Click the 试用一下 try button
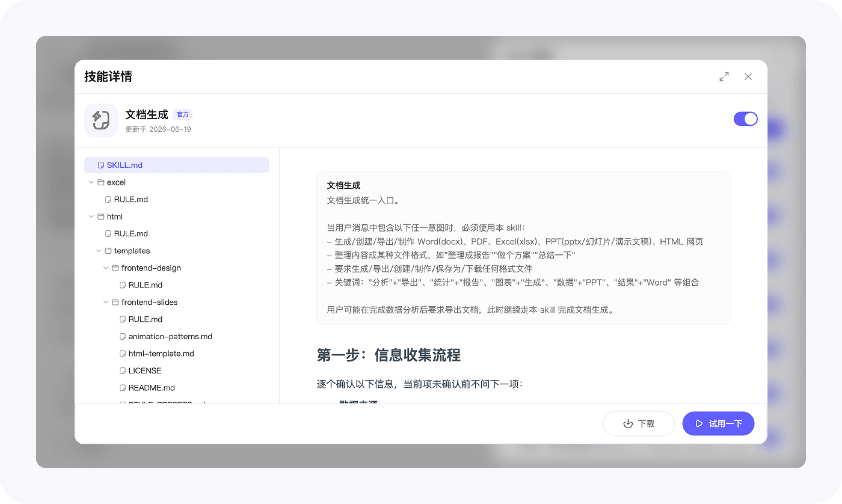Viewport: 842px width, 504px height. point(718,423)
